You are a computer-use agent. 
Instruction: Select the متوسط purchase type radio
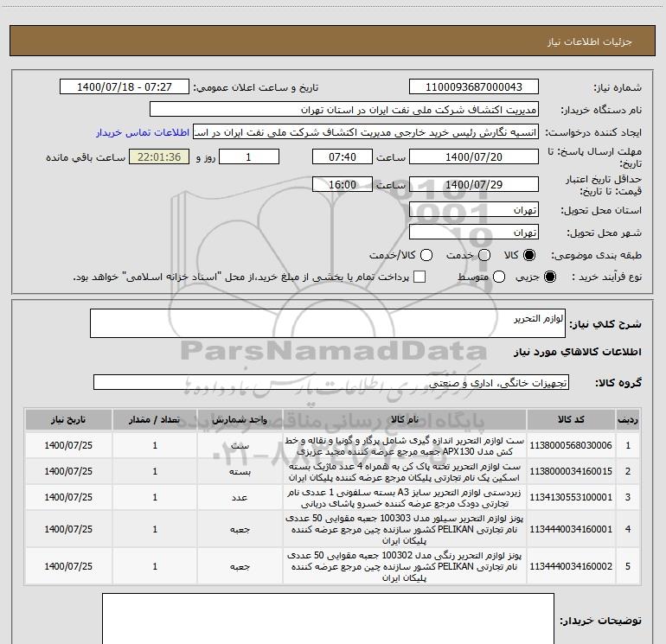499,277
